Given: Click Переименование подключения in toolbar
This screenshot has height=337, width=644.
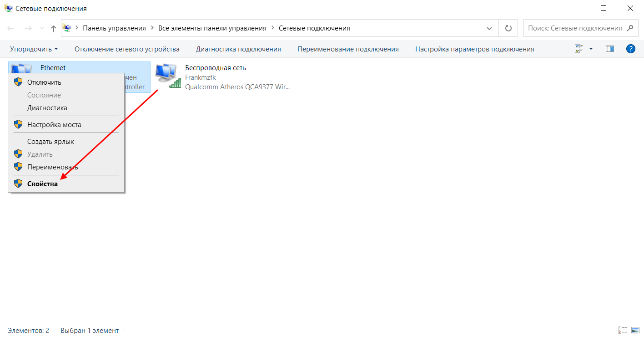Looking at the screenshot, I should [348, 49].
